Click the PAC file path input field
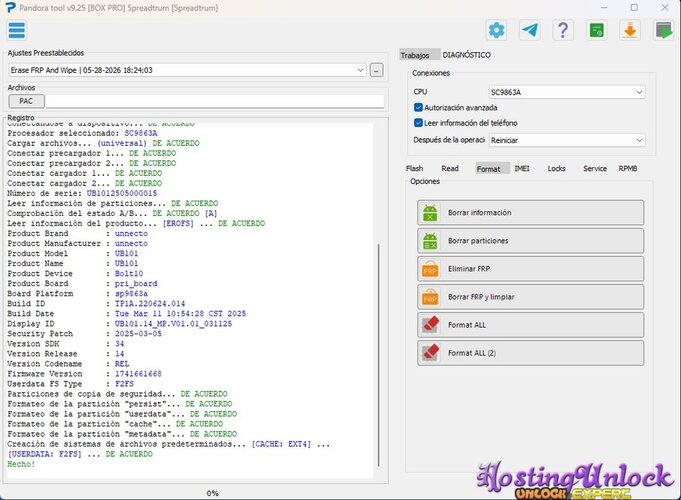The image size is (681, 500). click(x=215, y=101)
